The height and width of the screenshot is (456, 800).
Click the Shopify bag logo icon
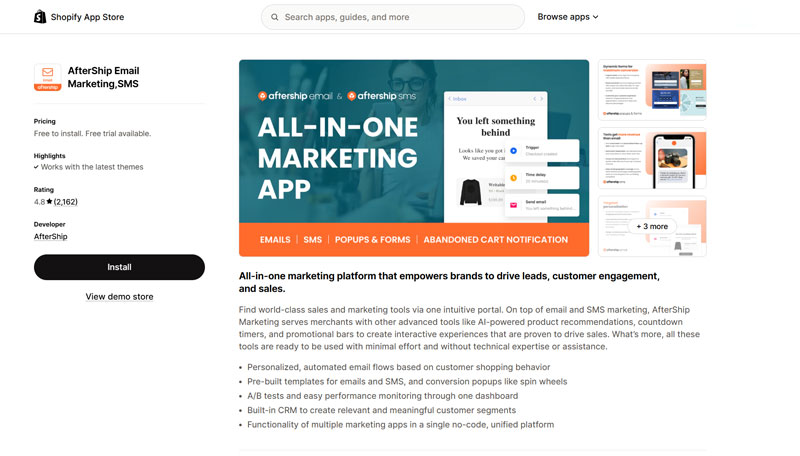39,17
